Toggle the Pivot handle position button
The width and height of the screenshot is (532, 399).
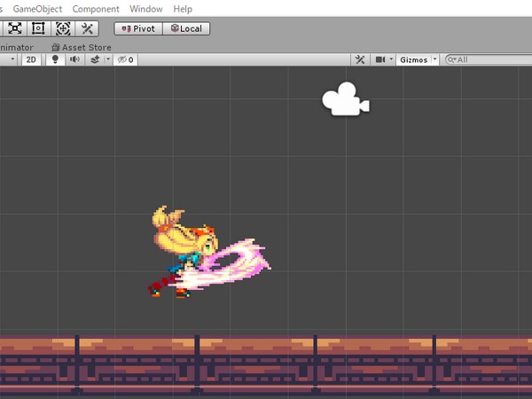click(138, 28)
